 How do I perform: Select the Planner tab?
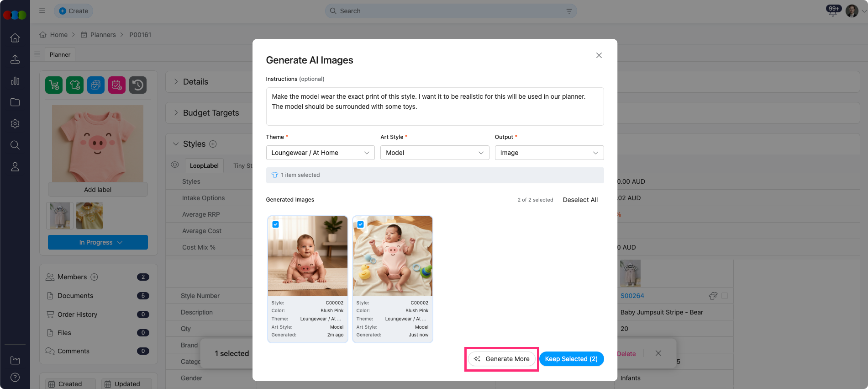[x=60, y=54]
